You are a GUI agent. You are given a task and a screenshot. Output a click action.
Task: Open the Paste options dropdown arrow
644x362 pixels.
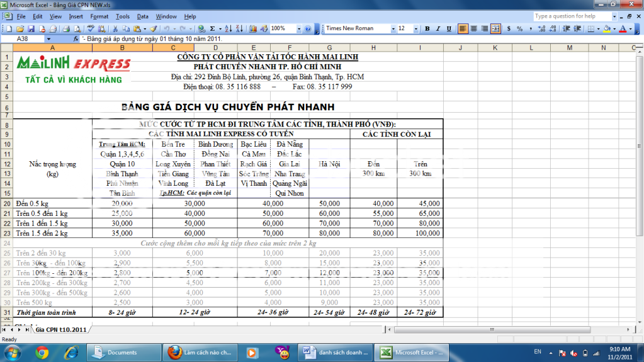(145, 29)
